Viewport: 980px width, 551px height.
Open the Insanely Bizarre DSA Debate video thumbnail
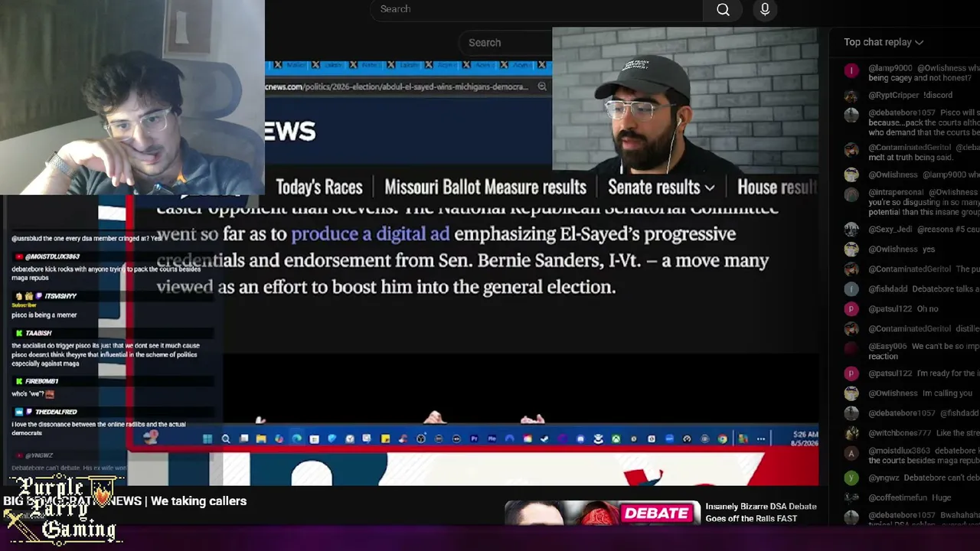pyautogui.click(x=603, y=513)
